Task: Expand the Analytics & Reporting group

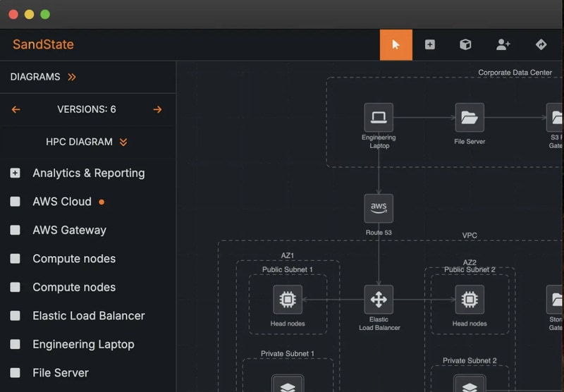Action: coord(16,173)
